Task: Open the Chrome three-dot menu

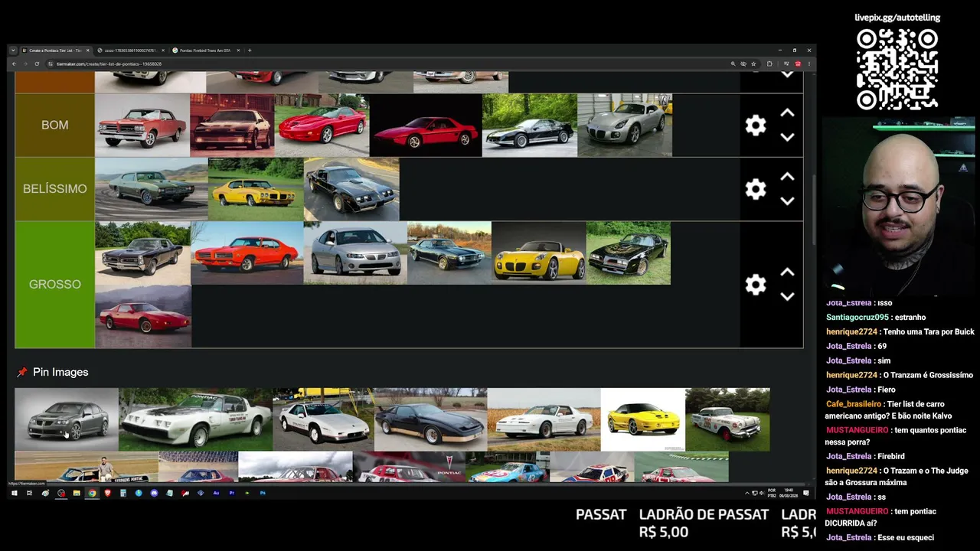Action: coord(808,64)
